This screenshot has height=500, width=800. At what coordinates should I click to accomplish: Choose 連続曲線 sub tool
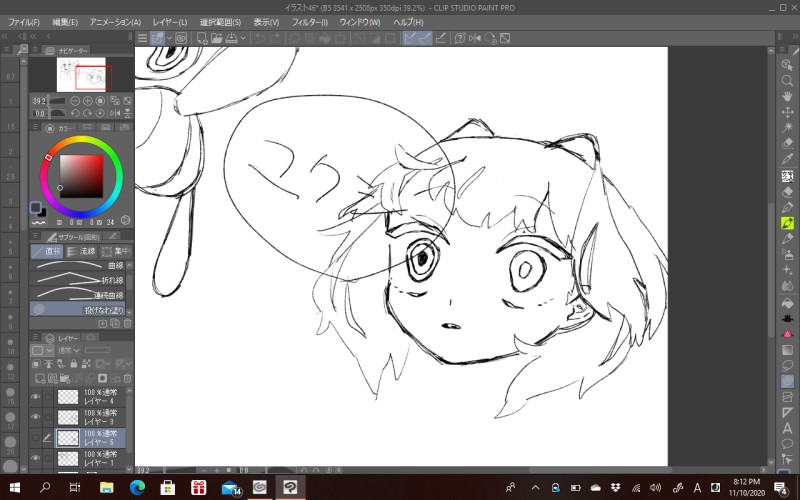tap(78, 294)
